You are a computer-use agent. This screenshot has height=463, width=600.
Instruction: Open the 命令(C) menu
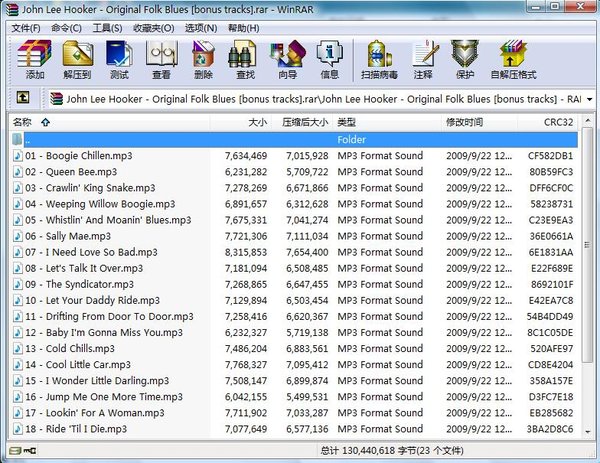pyautogui.click(x=66, y=28)
